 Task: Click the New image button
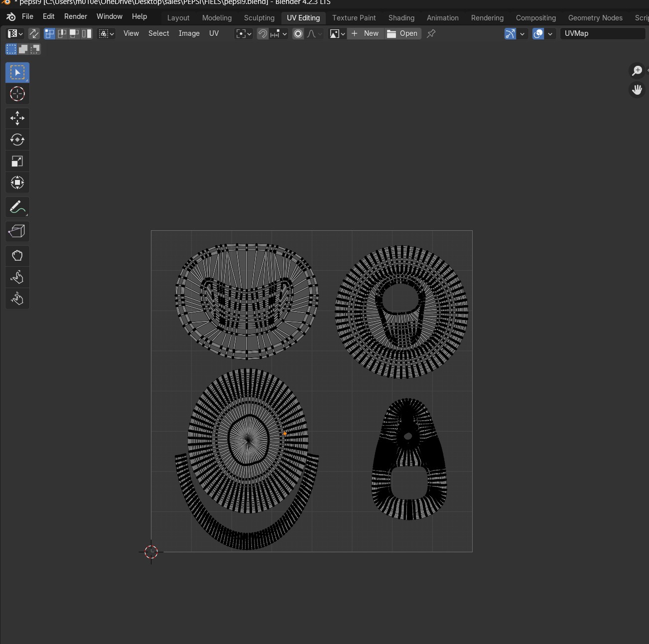(366, 33)
